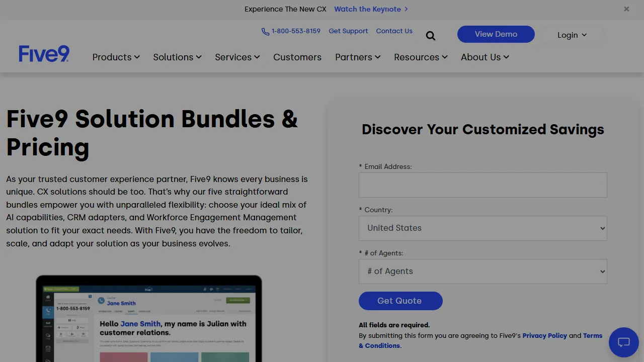Call the 1-800-553-8159 phone link

pos(291,31)
